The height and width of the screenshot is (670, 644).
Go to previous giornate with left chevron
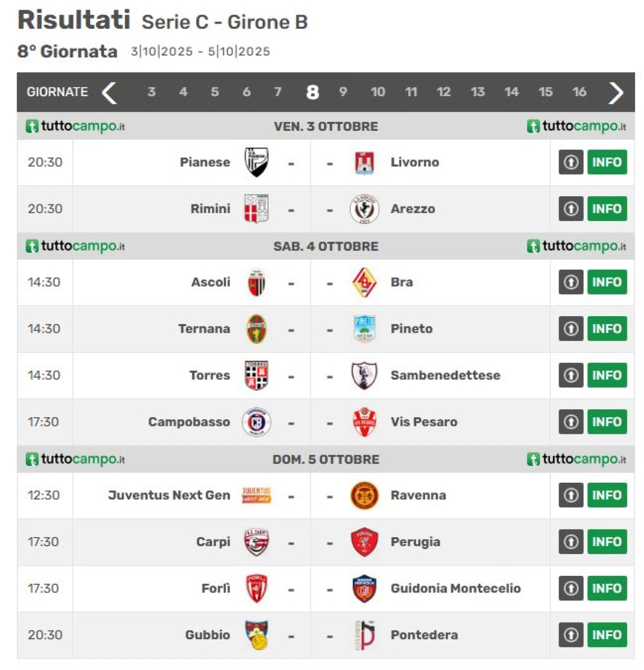pyautogui.click(x=109, y=92)
